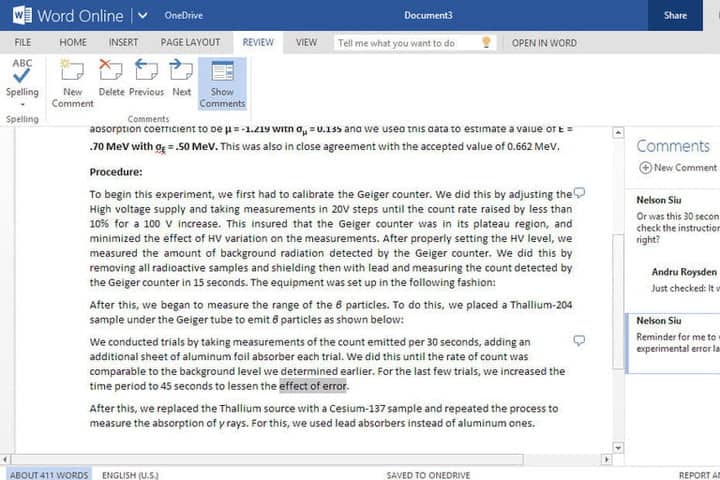Click the Delete comment icon
720x480 pixels.
111,72
